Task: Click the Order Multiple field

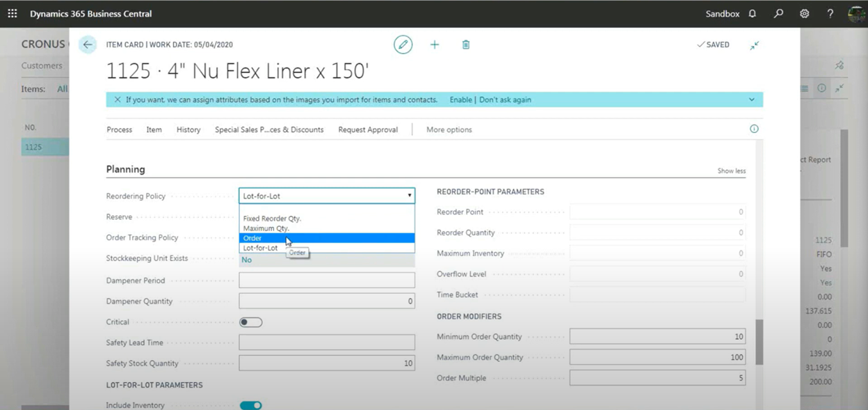Action: click(657, 378)
